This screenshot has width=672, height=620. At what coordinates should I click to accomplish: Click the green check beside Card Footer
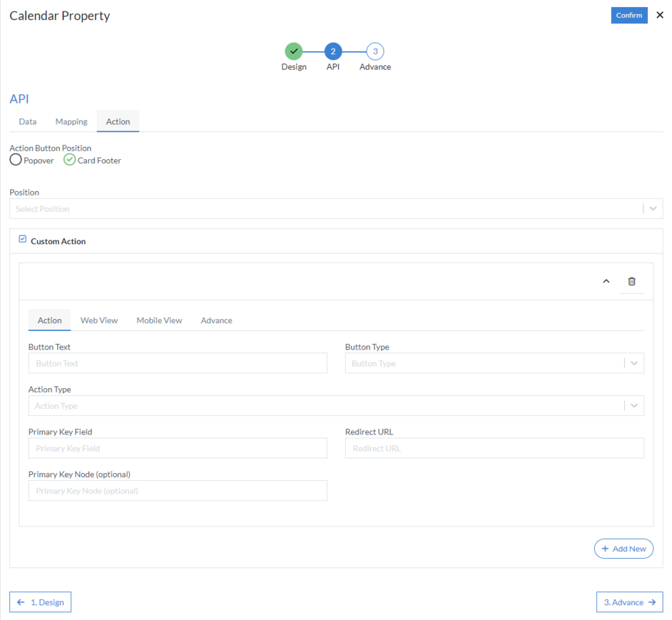[69, 160]
